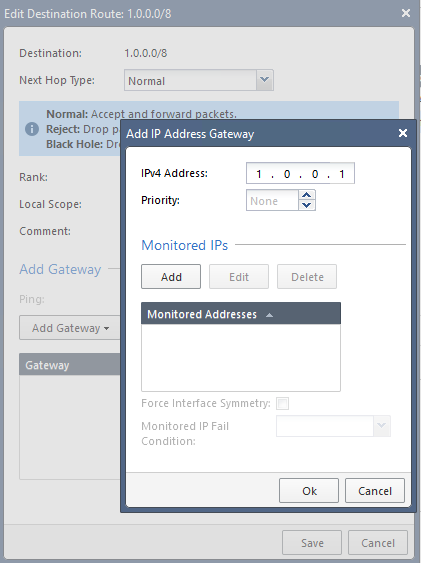Open the Add Gateway dropdown button

70,328
